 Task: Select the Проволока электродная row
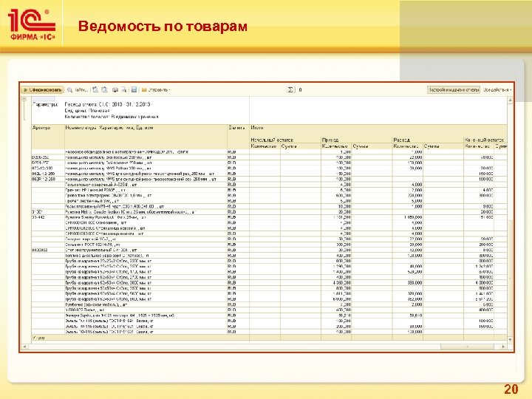point(269,195)
